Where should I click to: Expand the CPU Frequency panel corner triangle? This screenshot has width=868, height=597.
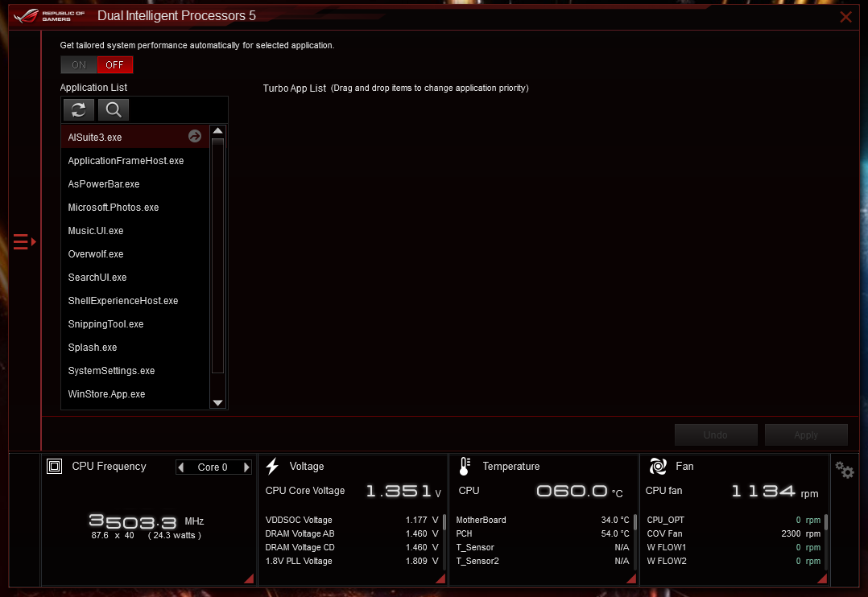pyautogui.click(x=249, y=578)
